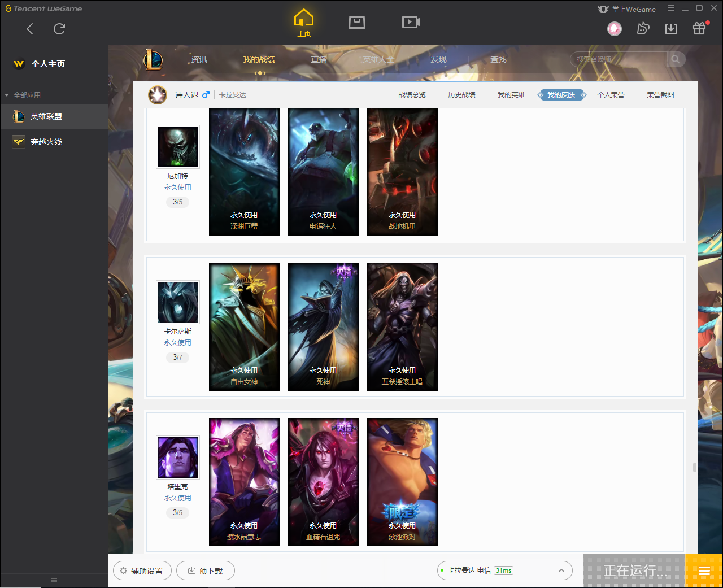Image resolution: width=723 pixels, height=588 pixels.
Task: Open the 深渊巨蟹 skin card
Action: (x=244, y=172)
